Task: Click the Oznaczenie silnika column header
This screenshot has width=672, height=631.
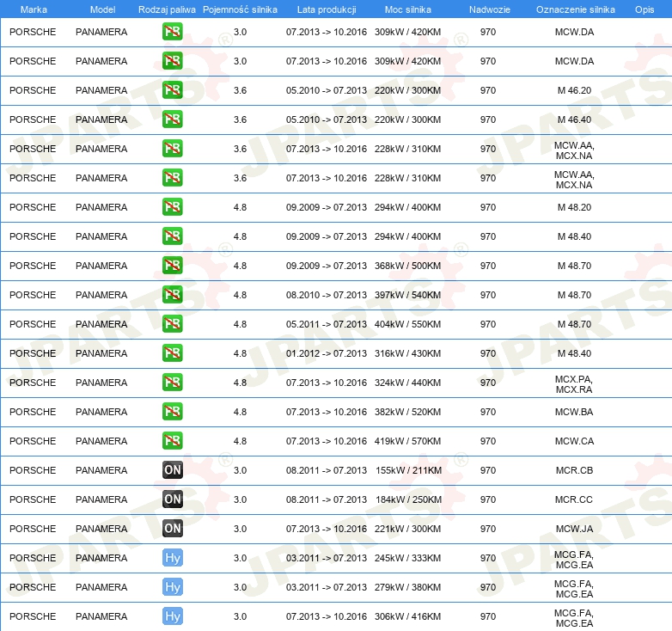Action: 576,9
